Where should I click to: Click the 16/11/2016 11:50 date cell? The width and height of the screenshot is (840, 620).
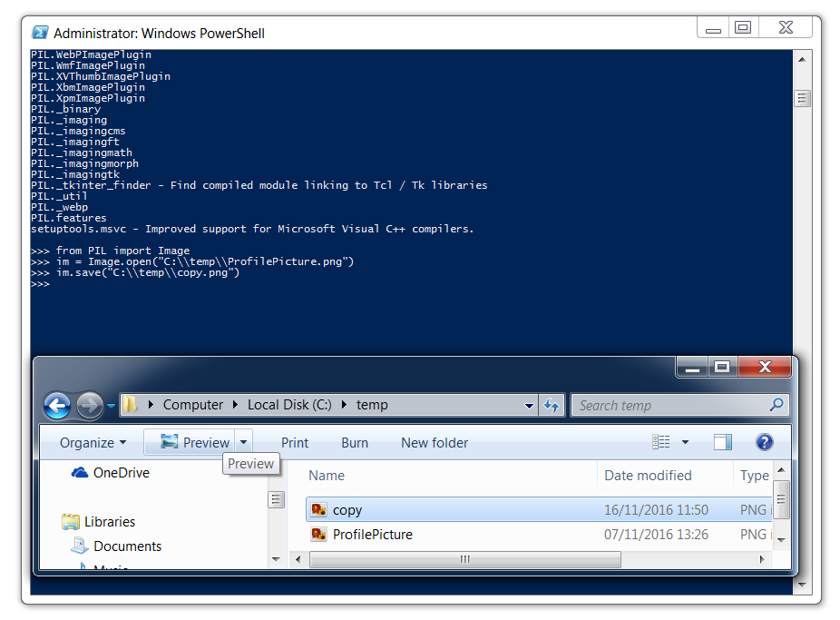656,509
